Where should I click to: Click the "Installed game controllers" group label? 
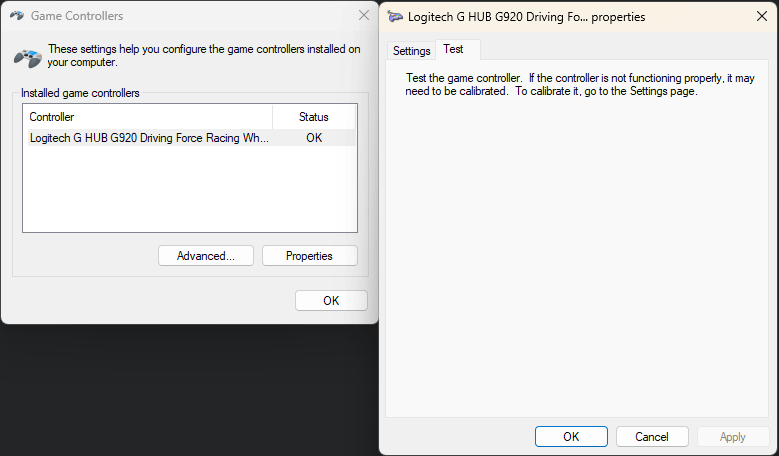tap(80, 93)
